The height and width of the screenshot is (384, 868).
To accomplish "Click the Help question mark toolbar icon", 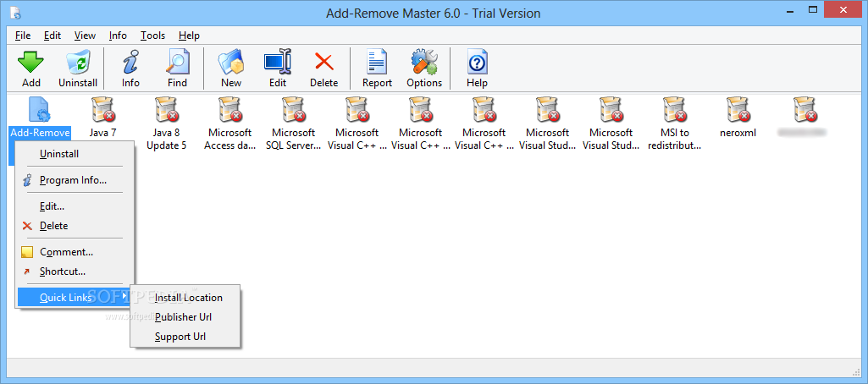I will click(x=477, y=69).
